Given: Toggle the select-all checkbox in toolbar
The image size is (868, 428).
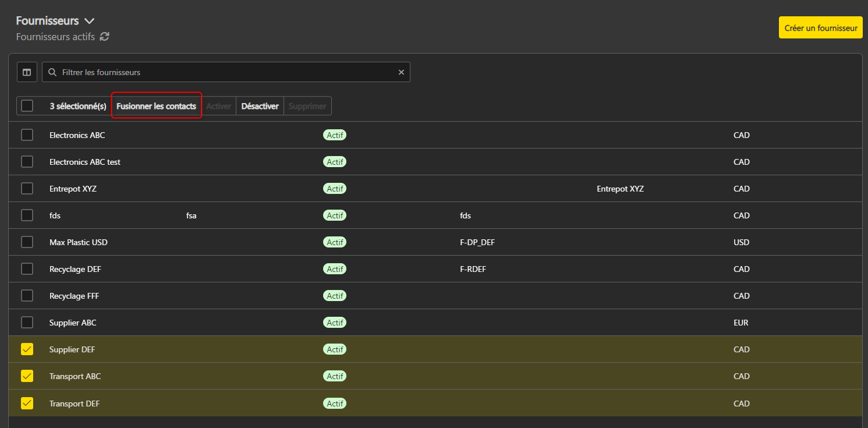Looking at the screenshot, I should pos(27,106).
